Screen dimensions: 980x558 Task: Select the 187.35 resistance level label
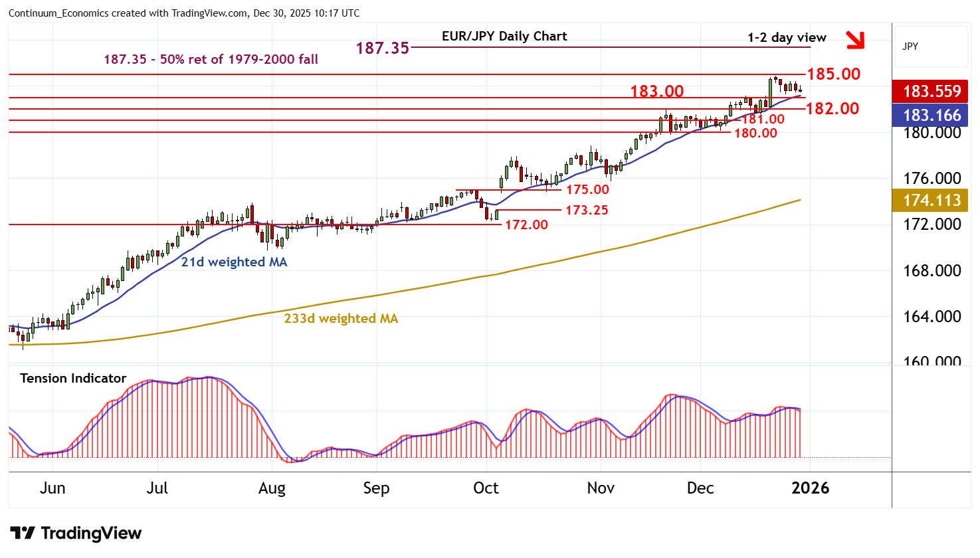[382, 48]
